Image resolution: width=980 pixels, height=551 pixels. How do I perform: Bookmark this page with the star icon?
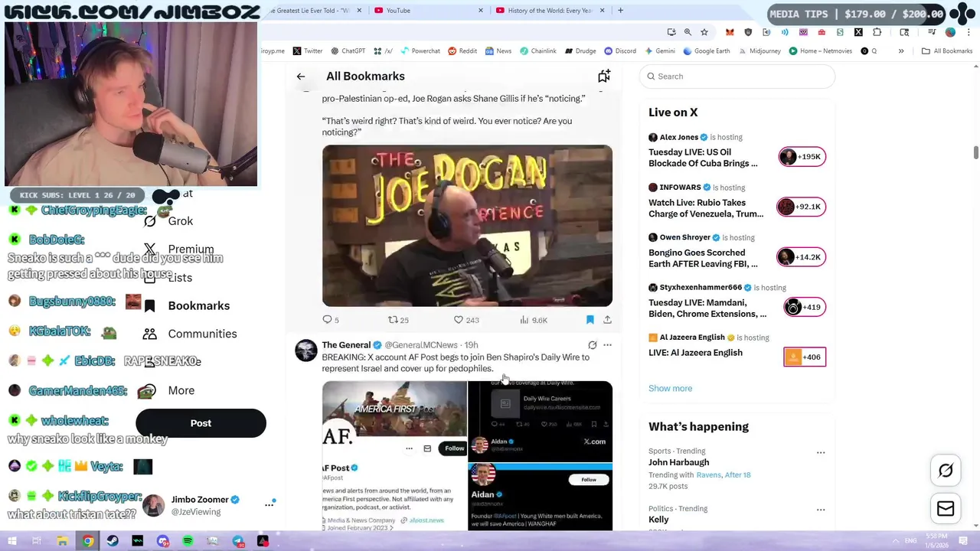pos(704,32)
